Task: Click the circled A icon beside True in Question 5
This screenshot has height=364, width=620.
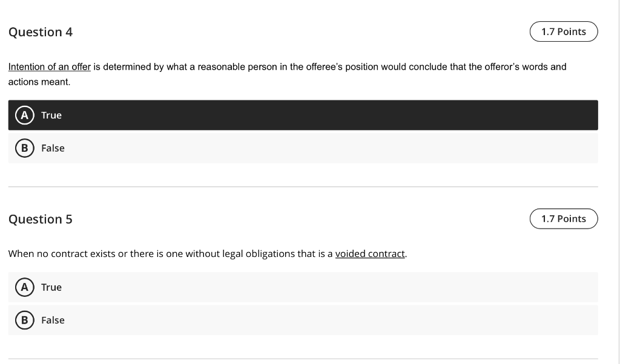Action: click(24, 287)
